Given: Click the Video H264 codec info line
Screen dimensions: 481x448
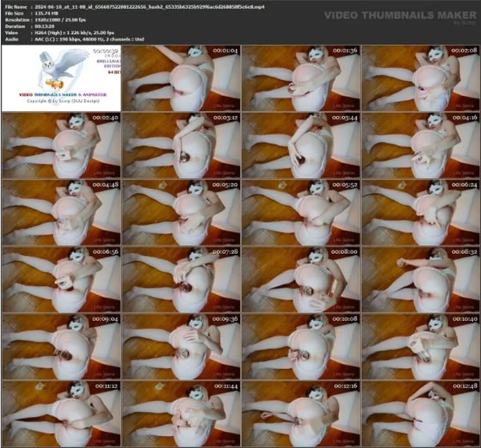Looking at the screenshot, I should point(60,33).
